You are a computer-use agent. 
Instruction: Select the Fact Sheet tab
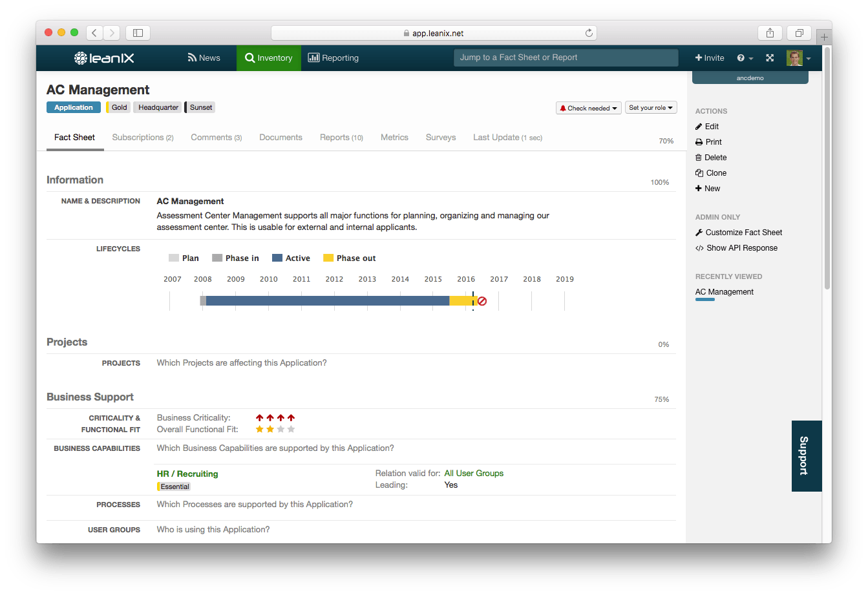pyautogui.click(x=75, y=138)
